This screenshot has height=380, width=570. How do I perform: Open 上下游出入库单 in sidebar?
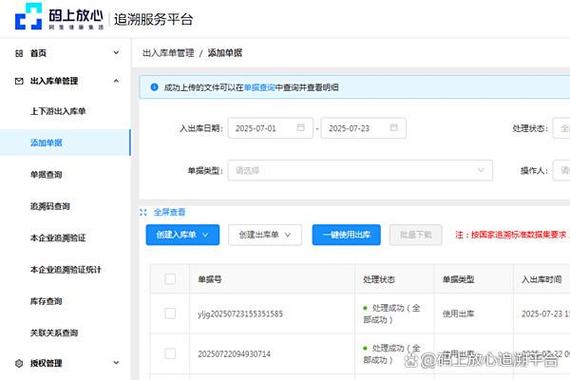tap(58, 111)
